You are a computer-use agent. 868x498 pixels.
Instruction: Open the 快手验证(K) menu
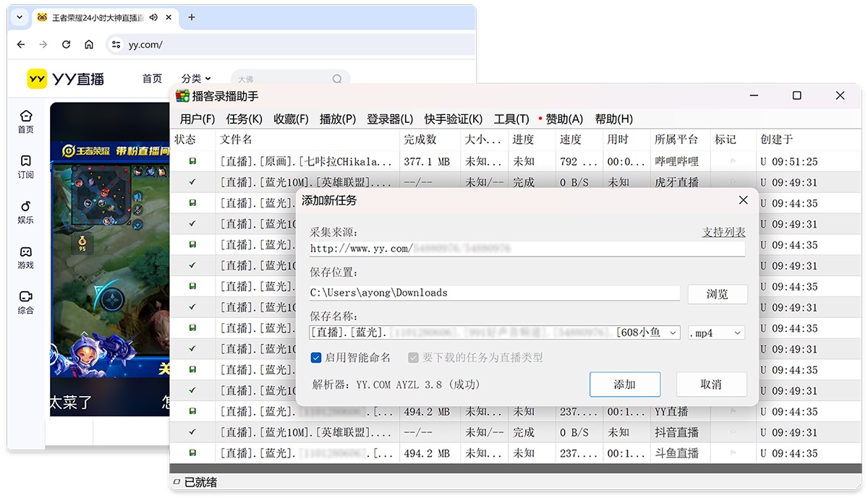(454, 119)
